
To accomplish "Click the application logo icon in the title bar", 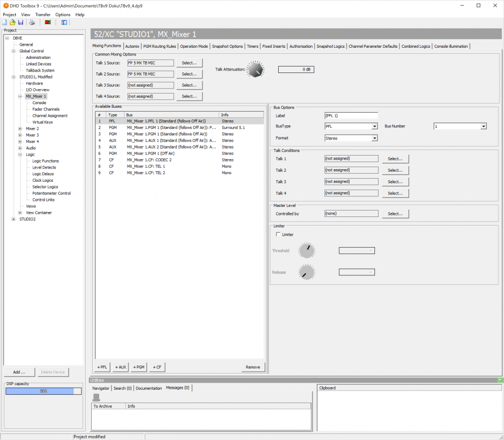I will (x=4, y=5).
